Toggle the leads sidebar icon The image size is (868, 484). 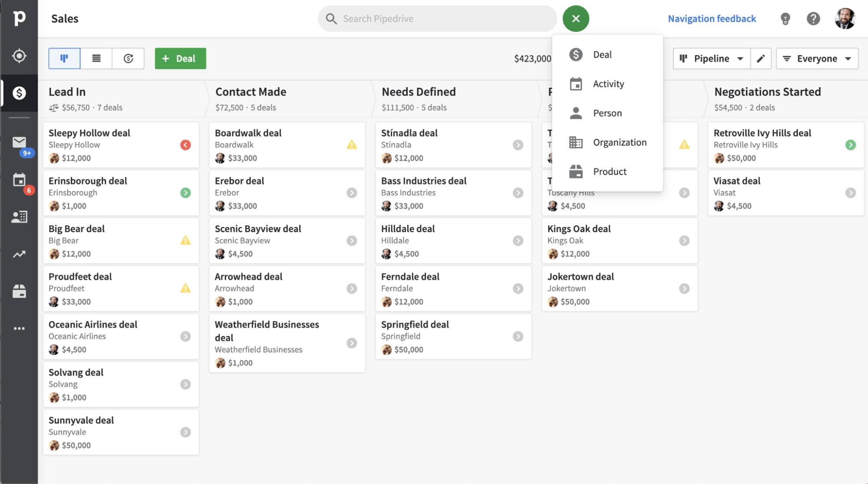[x=19, y=56]
